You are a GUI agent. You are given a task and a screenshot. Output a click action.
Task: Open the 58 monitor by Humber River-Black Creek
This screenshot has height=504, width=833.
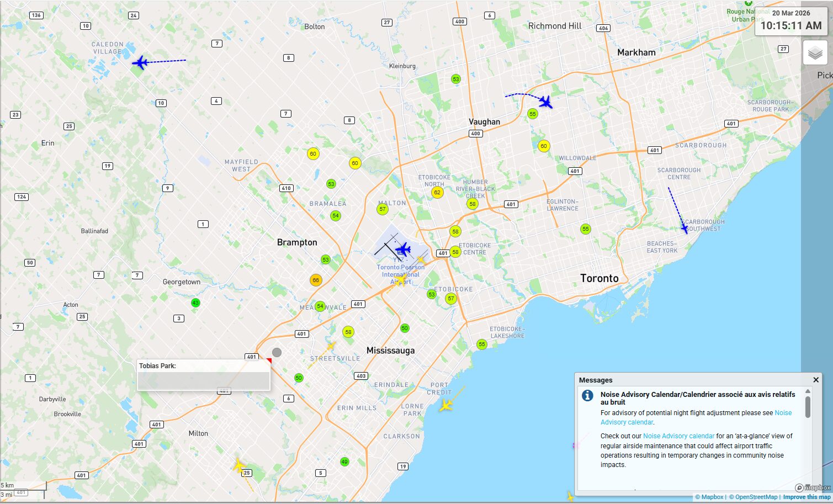point(473,204)
